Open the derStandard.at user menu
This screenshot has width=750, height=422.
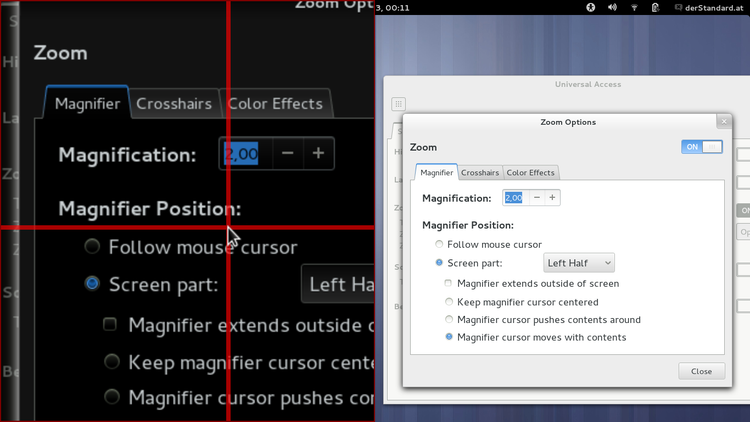713,7
